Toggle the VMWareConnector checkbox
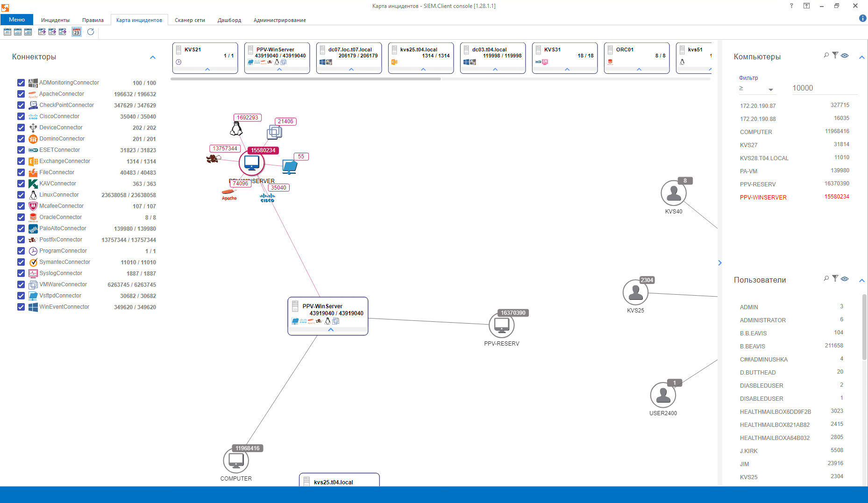Screen dimensions: 868x503 (x=21, y=284)
